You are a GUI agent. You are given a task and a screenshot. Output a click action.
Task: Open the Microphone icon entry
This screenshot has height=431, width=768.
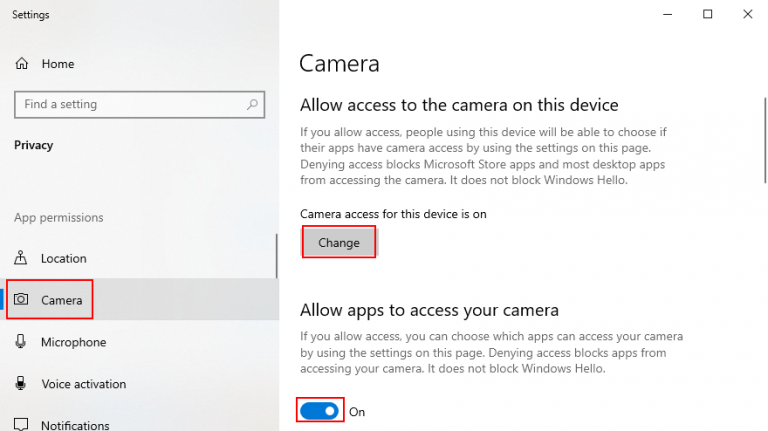[22, 342]
